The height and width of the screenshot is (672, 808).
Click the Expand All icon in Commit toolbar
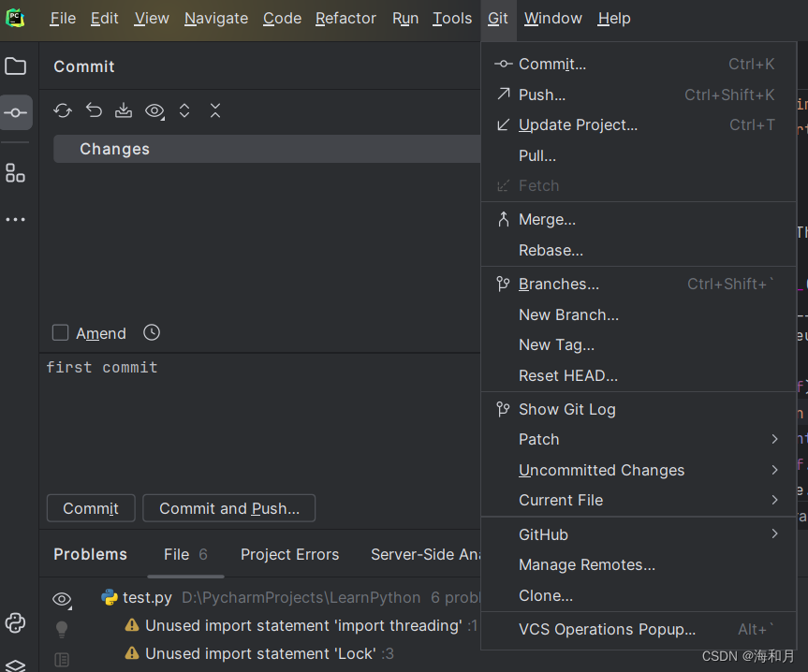click(184, 110)
